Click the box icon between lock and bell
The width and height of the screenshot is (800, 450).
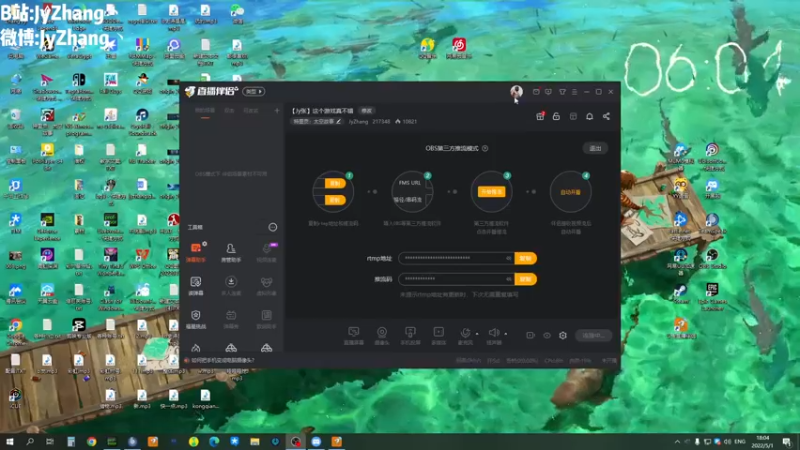tap(573, 116)
